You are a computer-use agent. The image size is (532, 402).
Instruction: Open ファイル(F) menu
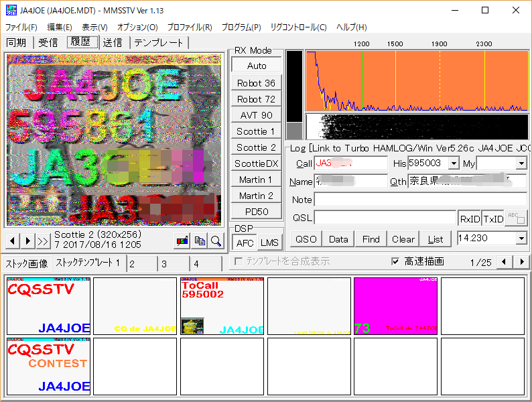point(21,27)
